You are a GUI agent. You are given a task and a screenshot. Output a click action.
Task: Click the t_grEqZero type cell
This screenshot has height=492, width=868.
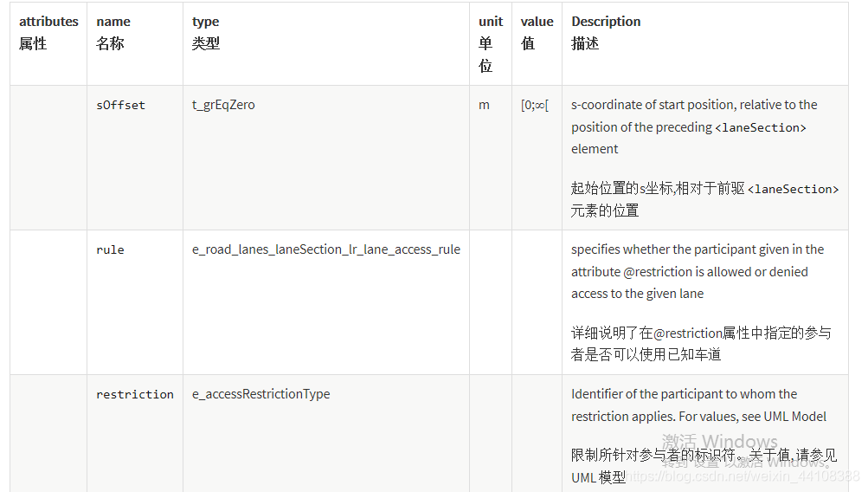[x=223, y=105]
